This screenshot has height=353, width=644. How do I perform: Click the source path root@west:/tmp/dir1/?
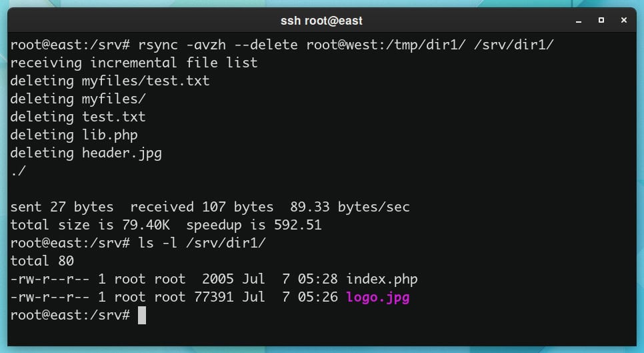click(385, 45)
